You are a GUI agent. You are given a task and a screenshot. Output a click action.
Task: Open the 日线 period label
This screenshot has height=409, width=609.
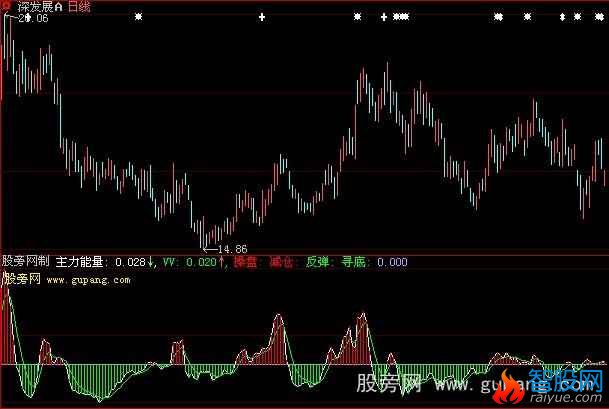pos(79,7)
